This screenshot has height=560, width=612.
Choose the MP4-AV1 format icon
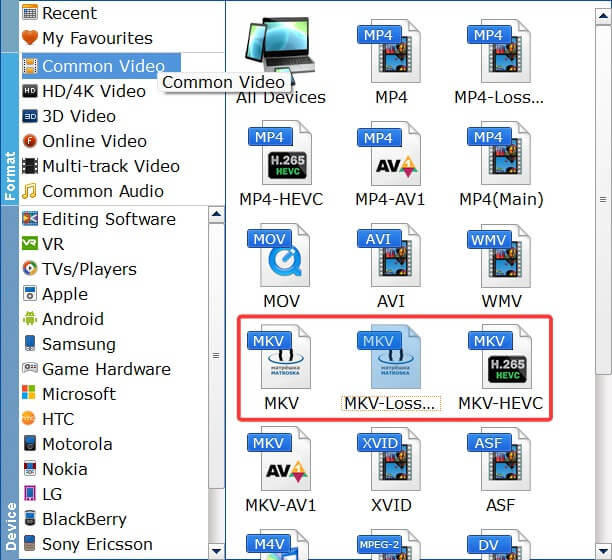coord(390,153)
